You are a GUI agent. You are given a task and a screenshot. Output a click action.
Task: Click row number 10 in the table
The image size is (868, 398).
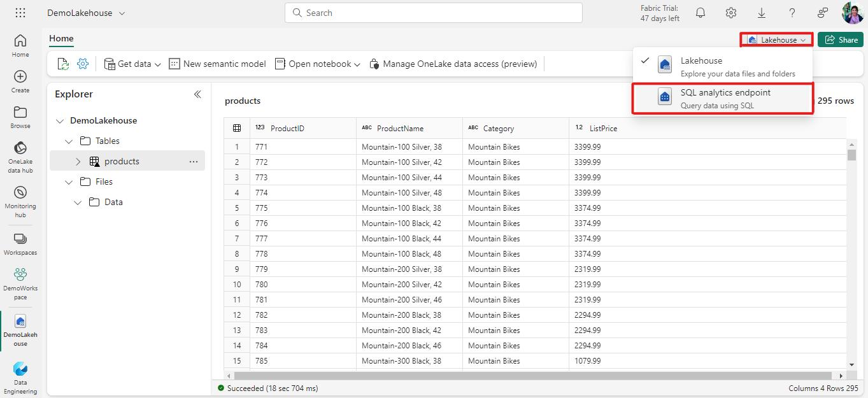pos(237,285)
